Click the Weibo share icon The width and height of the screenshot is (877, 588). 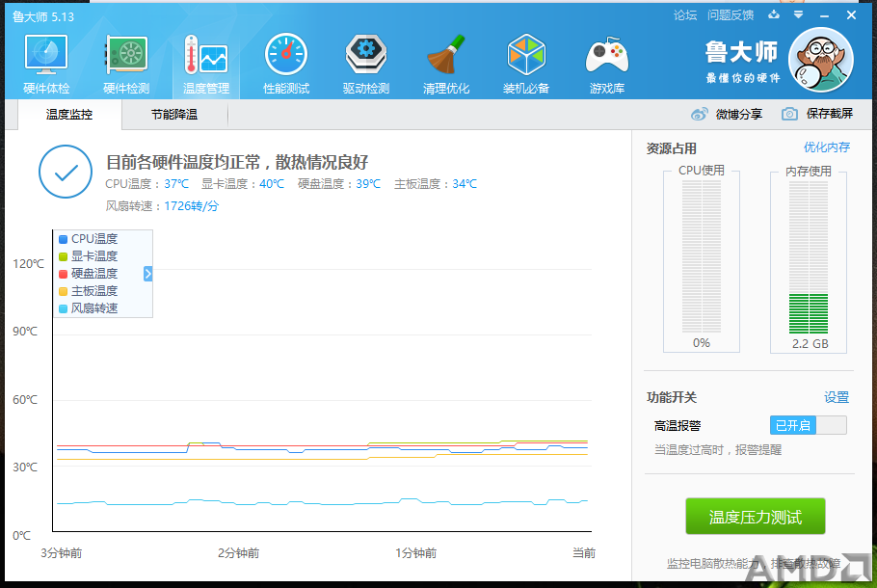click(x=699, y=114)
